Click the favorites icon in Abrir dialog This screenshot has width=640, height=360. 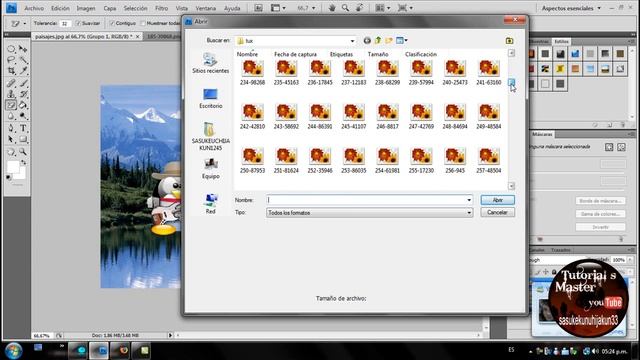(509, 40)
